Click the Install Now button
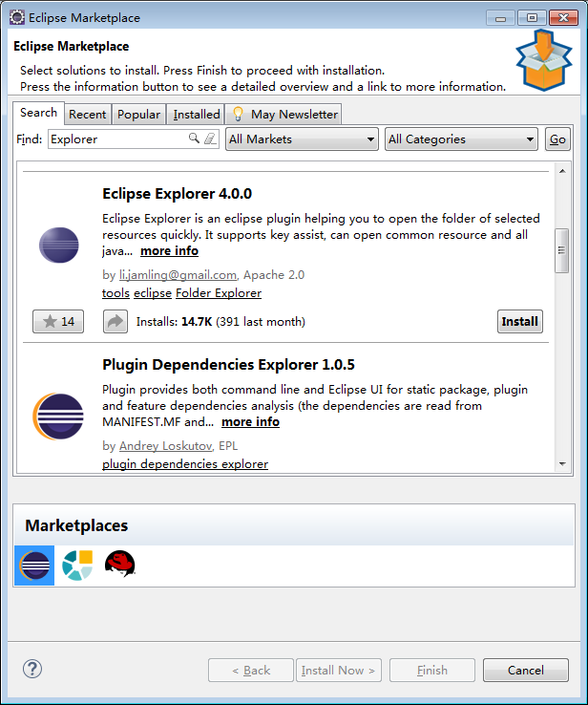The width and height of the screenshot is (588, 705). [x=338, y=671]
